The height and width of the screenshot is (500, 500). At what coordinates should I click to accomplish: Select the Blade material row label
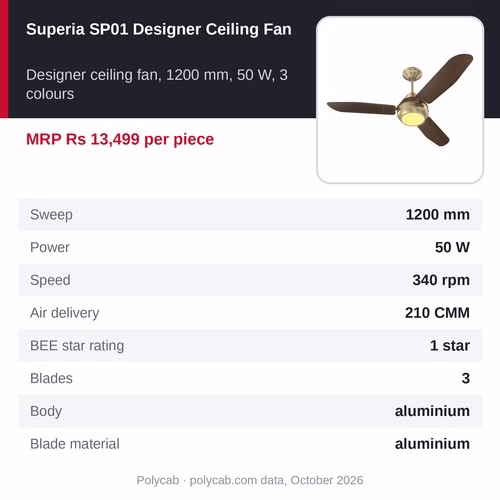(x=75, y=444)
